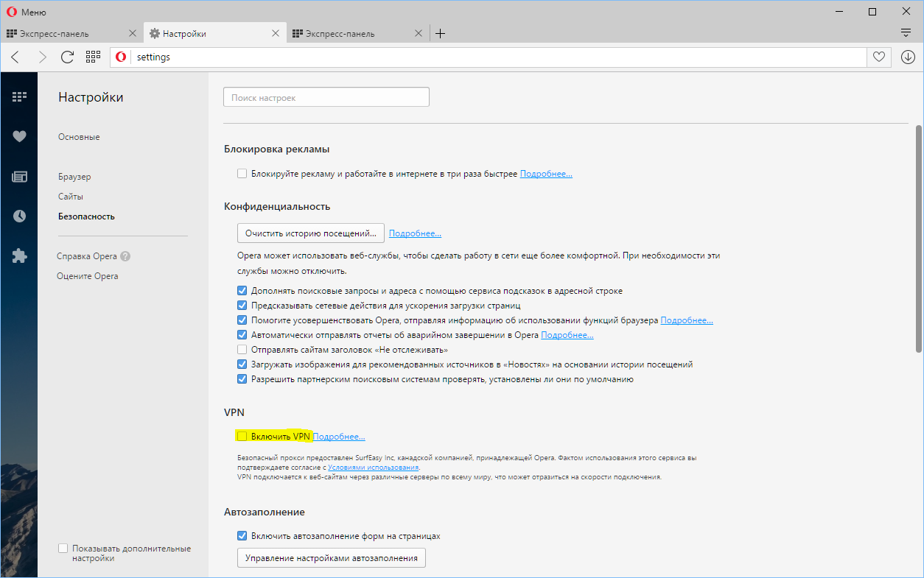Open Speed Dial in the sidebar
The height and width of the screenshot is (578, 924).
point(19,96)
